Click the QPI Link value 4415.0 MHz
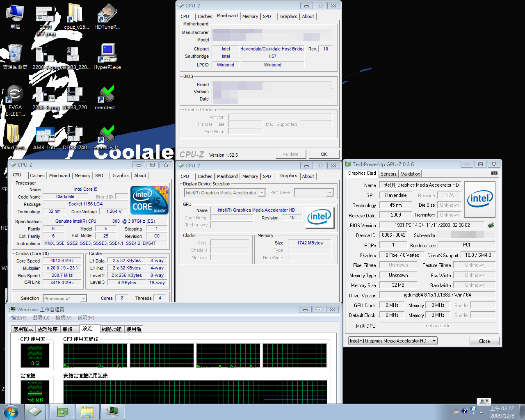The image size is (525, 420). coord(62,283)
